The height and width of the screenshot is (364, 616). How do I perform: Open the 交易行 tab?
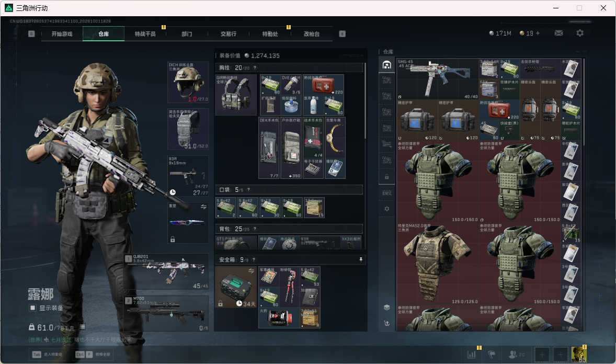[x=228, y=34]
